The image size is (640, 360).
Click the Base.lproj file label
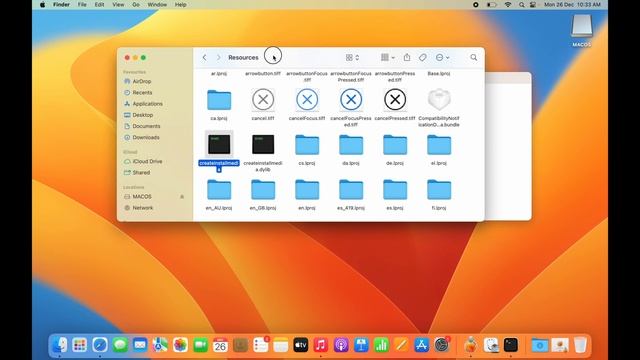439,73
